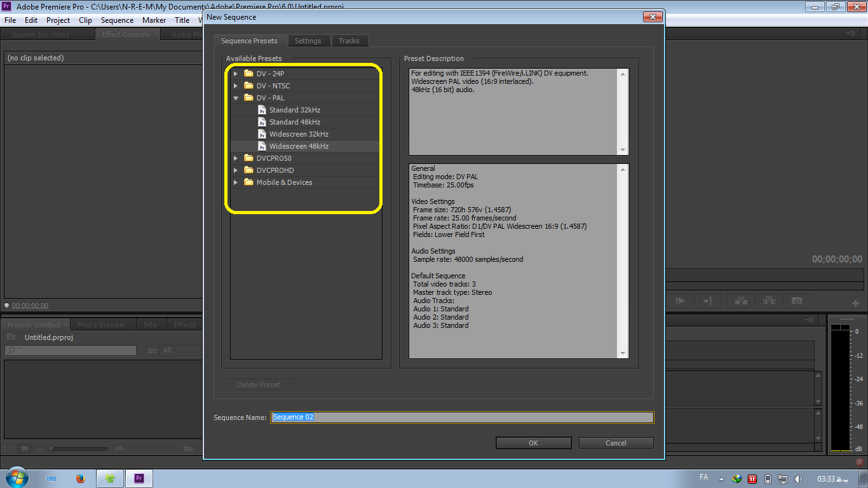Click the DV - 24P folder icon
868x488 pixels.
click(248, 74)
